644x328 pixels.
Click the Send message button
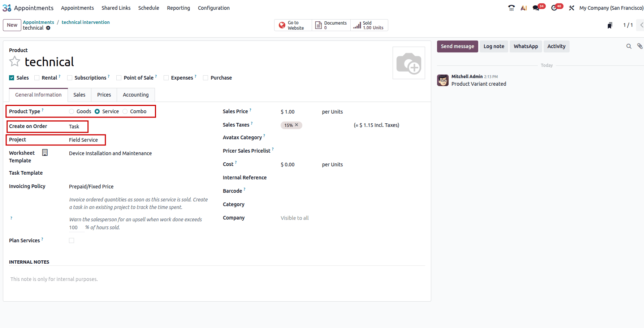(458, 46)
